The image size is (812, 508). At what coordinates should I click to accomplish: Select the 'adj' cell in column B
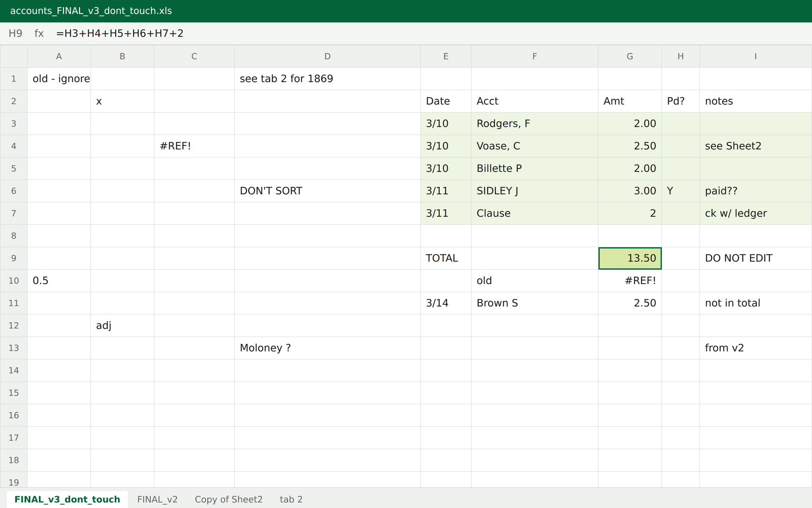tap(122, 326)
